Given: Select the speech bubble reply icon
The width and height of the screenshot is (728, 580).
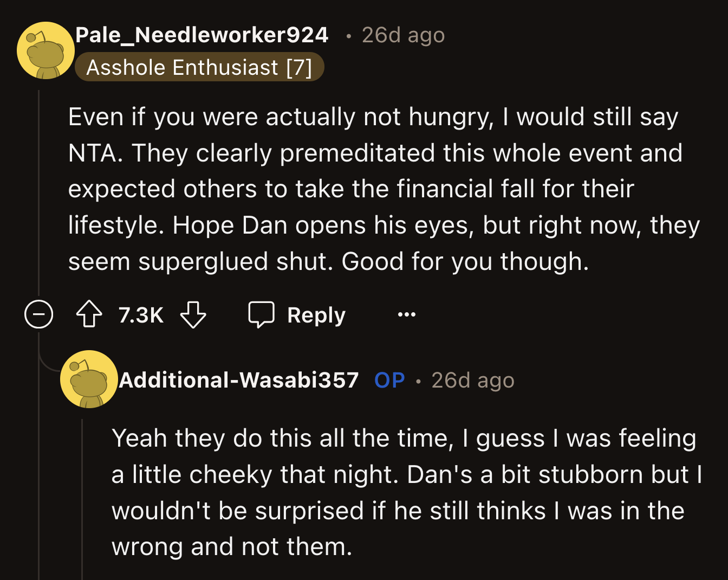Looking at the screenshot, I should (262, 314).
